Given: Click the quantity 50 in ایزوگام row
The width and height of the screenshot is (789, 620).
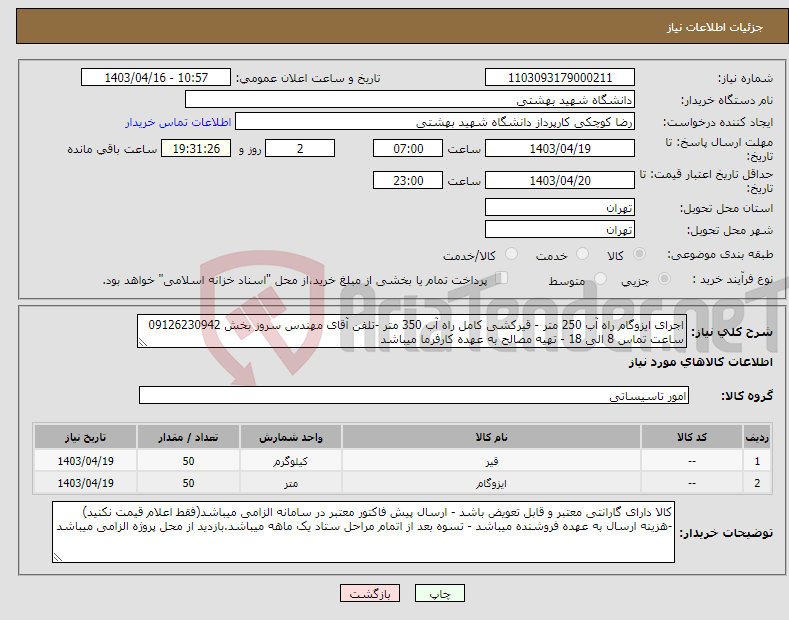Looking at the screenshot, I should click(188, 483).
